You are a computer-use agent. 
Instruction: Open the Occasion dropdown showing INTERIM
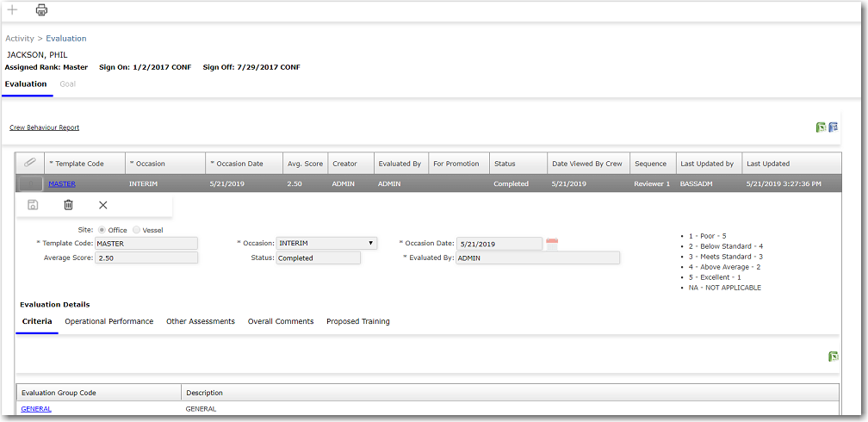tap(326, 244)
